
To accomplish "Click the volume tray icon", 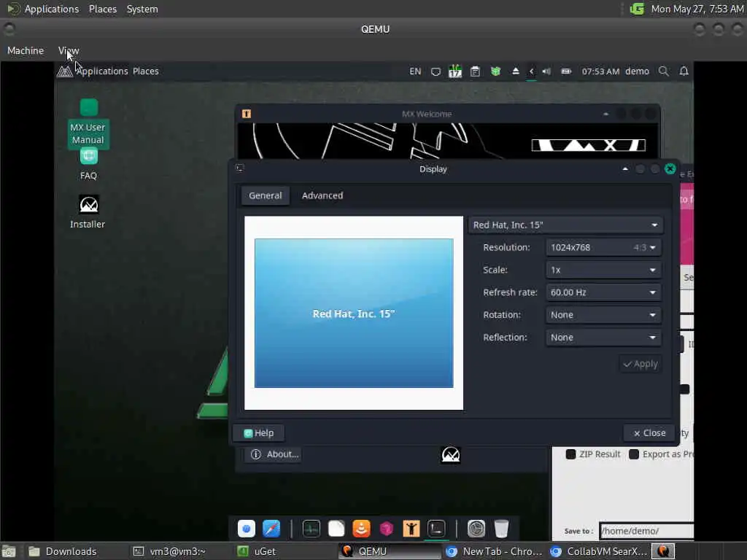I will (546, 71).
